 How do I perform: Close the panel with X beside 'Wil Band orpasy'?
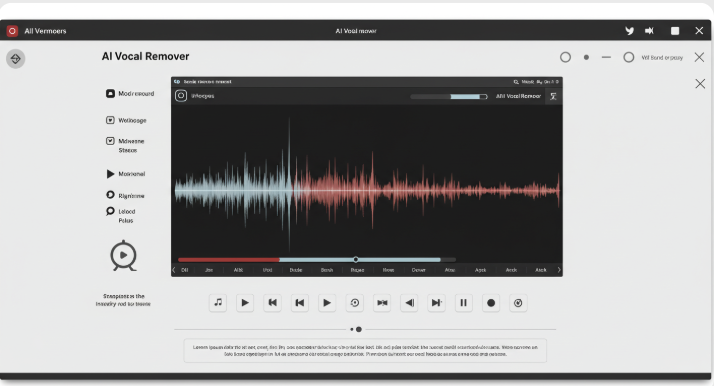pos(699,57)
